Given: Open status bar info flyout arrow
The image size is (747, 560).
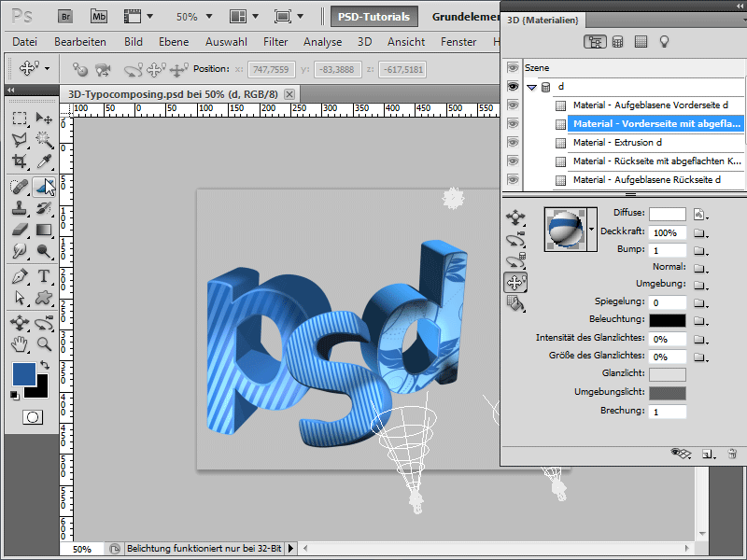Looking at the screenshot, I should (x=291, y=549).
